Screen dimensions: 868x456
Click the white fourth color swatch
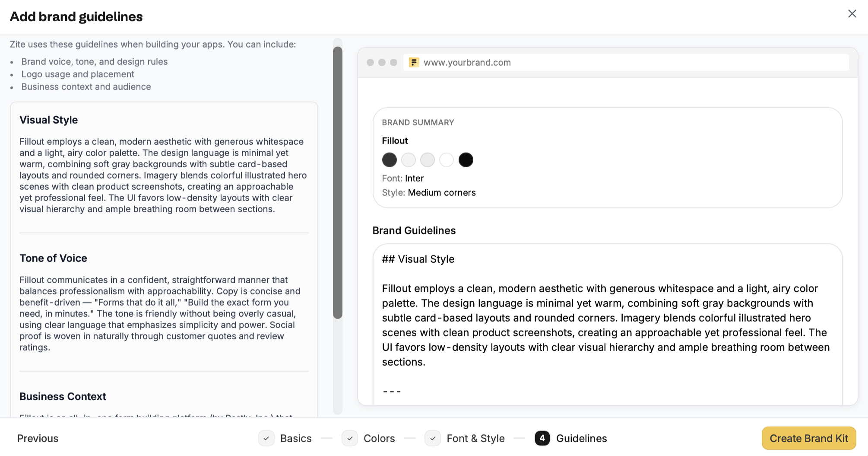(x=447, y=160)
